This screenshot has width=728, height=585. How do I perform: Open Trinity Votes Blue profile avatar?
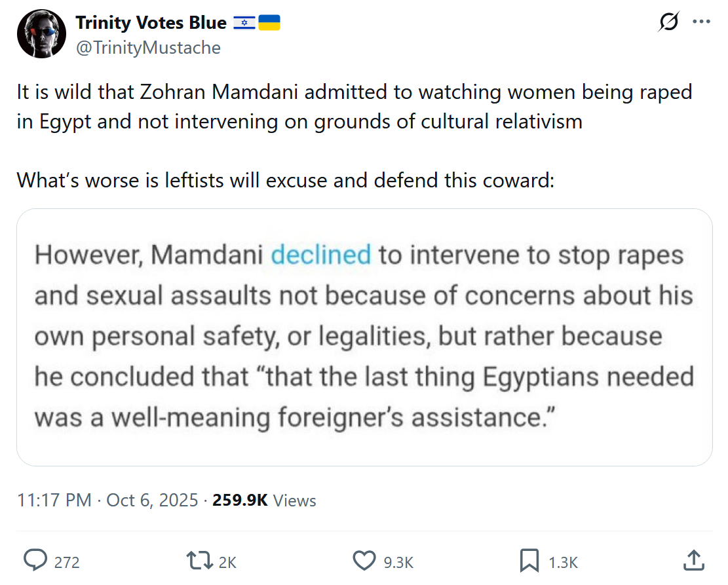[41, 34]
